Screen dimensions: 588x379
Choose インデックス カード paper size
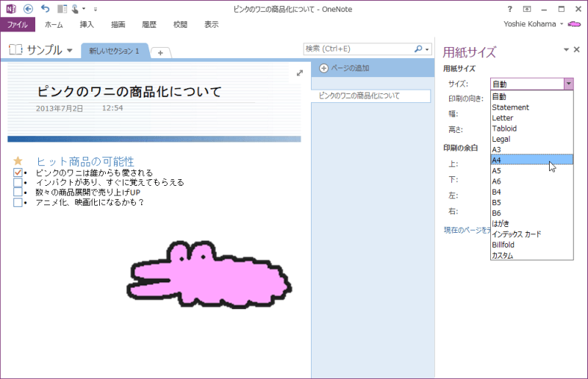click(531, 234)
